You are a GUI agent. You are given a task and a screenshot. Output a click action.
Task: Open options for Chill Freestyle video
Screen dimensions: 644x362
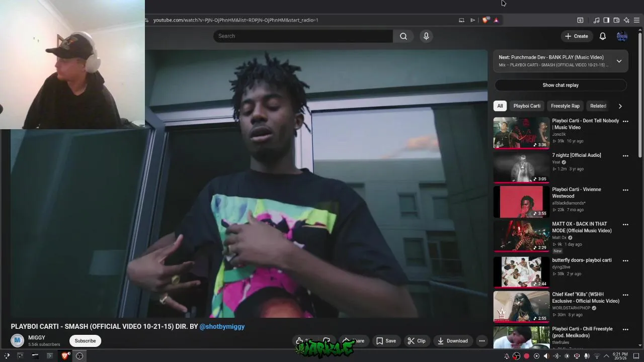point(625,329)
